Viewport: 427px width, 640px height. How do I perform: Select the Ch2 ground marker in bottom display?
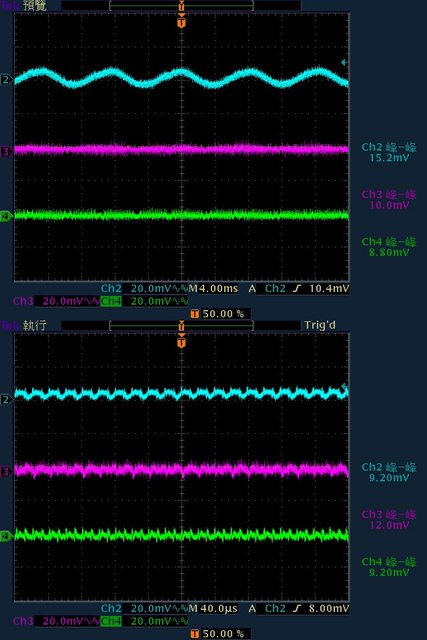point(5,399)
